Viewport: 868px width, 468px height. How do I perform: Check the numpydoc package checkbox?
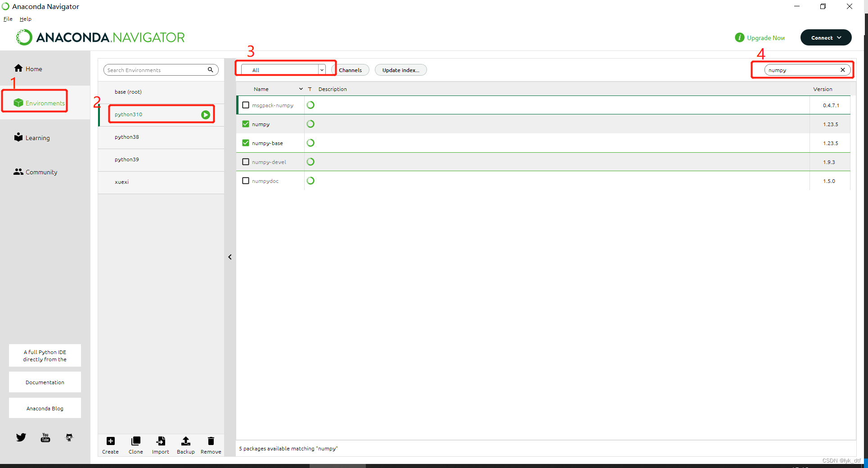click(246, 181)
